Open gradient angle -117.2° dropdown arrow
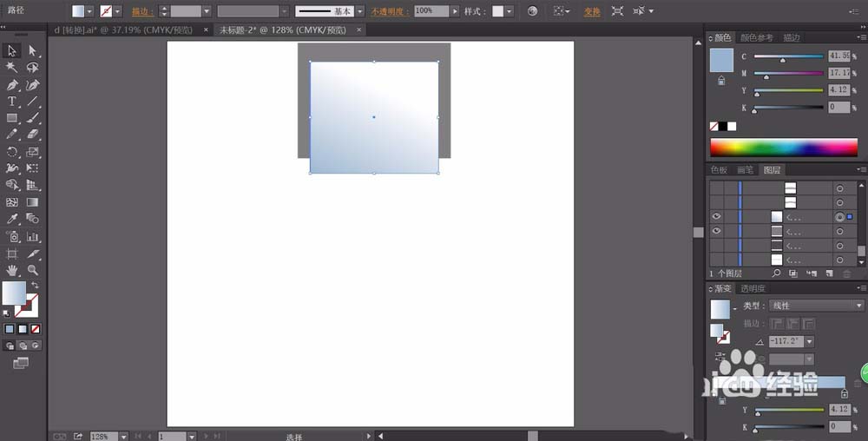This screenshot has height=441, width=868. [809, 341]
